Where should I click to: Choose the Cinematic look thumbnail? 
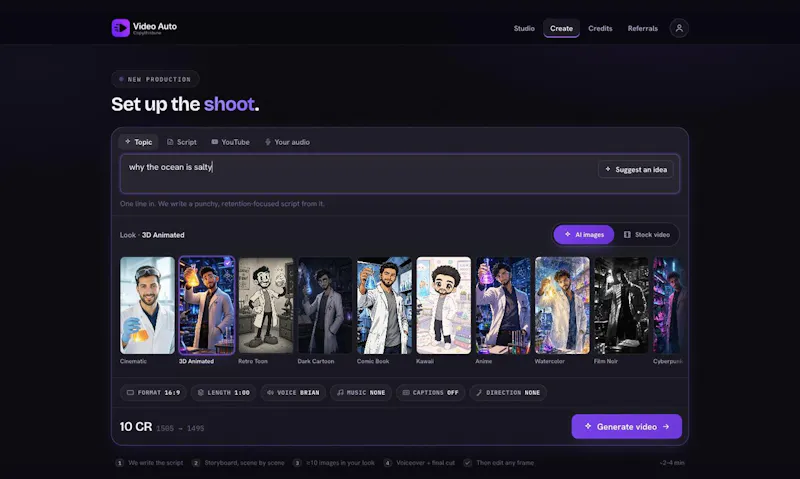(147, 305)
